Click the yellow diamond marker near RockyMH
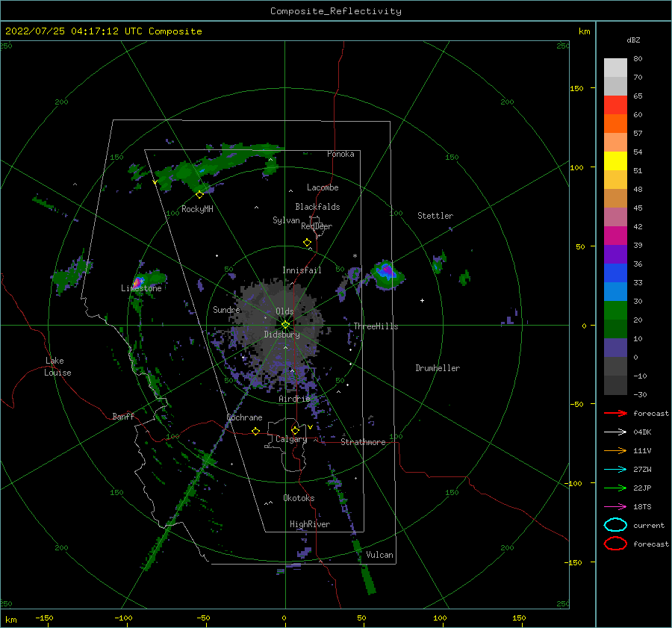 199,195
